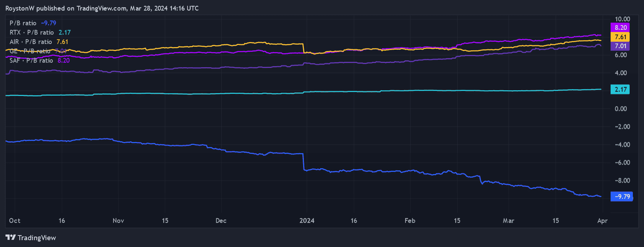644x247 pixels.
Task: Click the Feb label on time axis
Action: (x=410, y=221)
